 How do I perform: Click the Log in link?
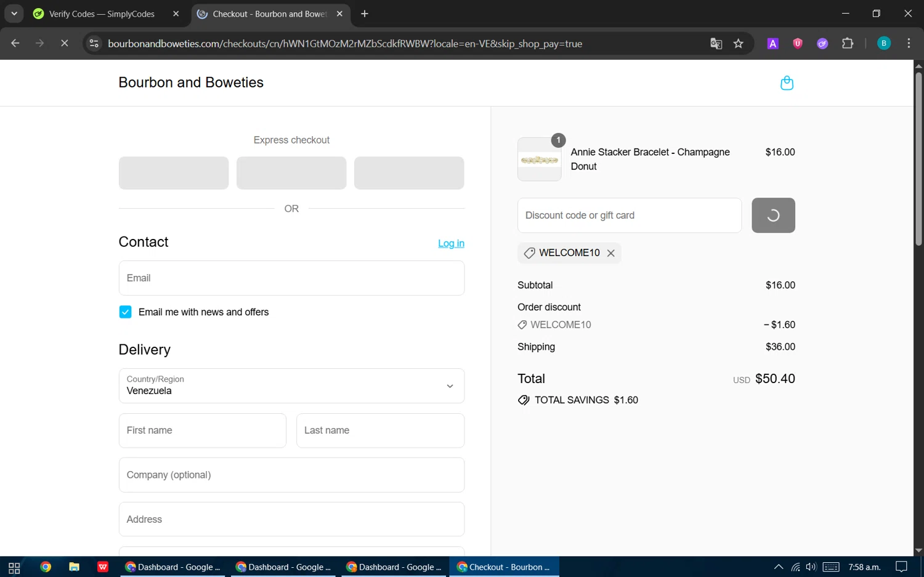[x=451, y=243]
